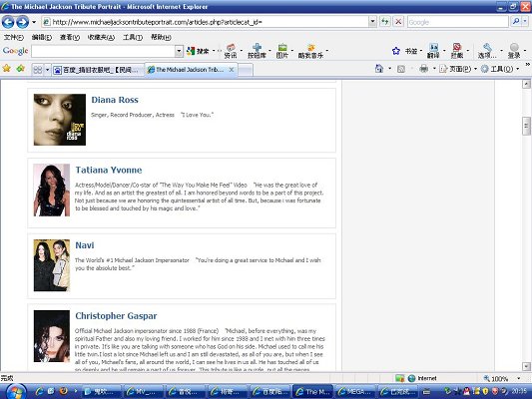Click the Navi photo thumbnail
532x399 pixels.
[52, 265]
